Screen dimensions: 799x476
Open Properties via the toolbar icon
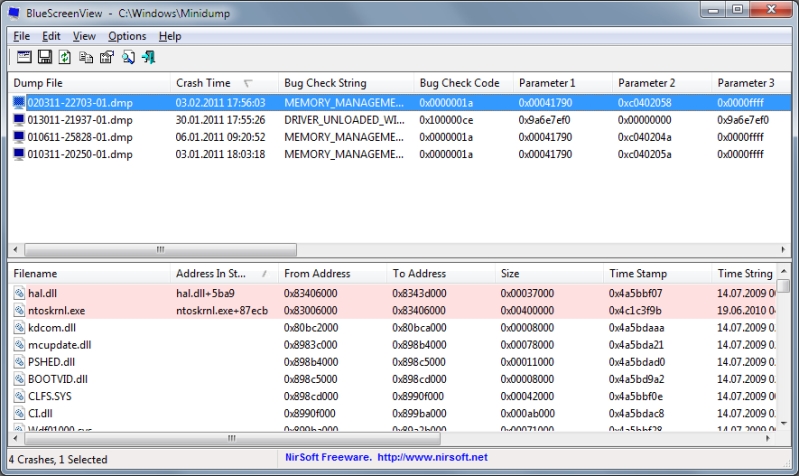(x=106, y=57)
